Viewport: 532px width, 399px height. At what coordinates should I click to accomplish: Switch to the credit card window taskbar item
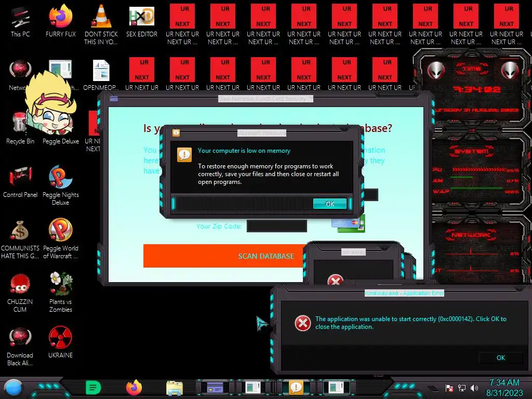(x=215, y=388)
